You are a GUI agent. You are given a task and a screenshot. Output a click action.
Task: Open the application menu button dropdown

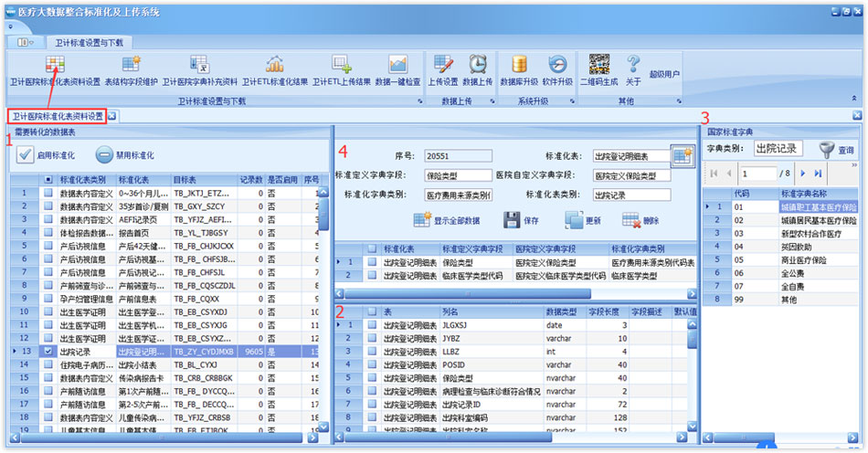point(25,42)
